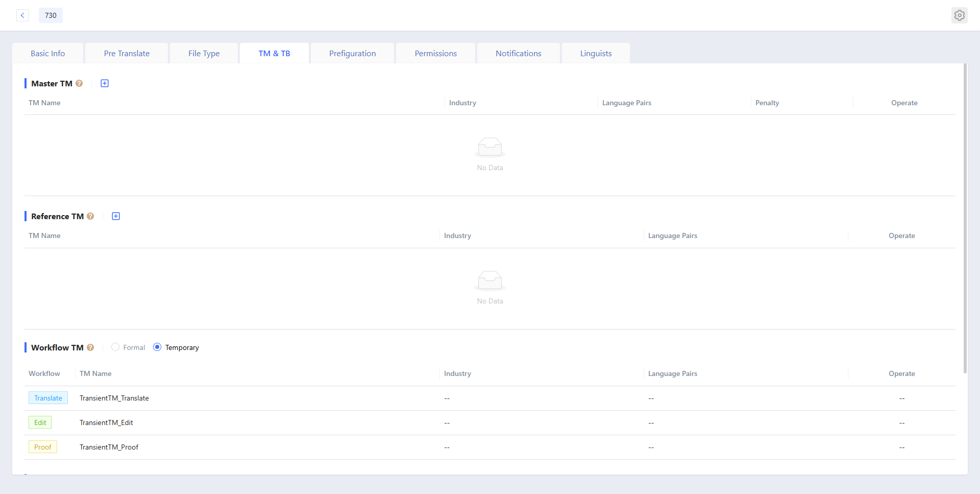Viewport: 980px width, 494px height.
Task: Click the Master TM Industry column header
Action: (x=462, y=103)
